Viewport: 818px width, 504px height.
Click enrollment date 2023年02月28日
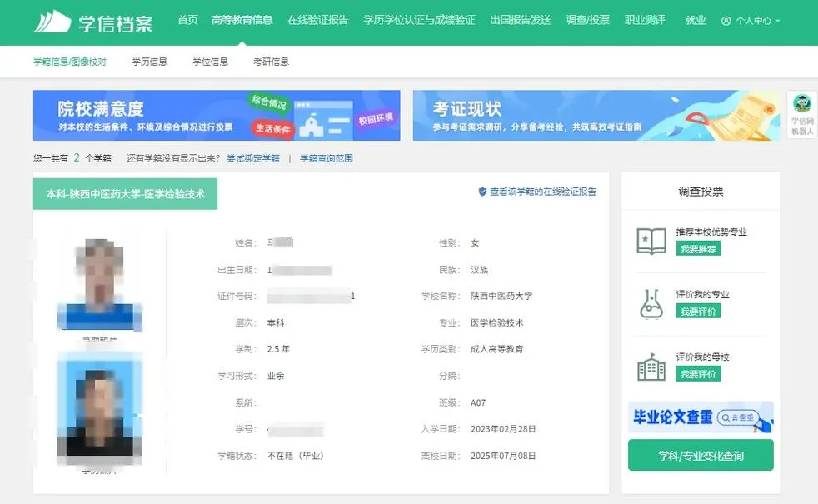[503, 429]
